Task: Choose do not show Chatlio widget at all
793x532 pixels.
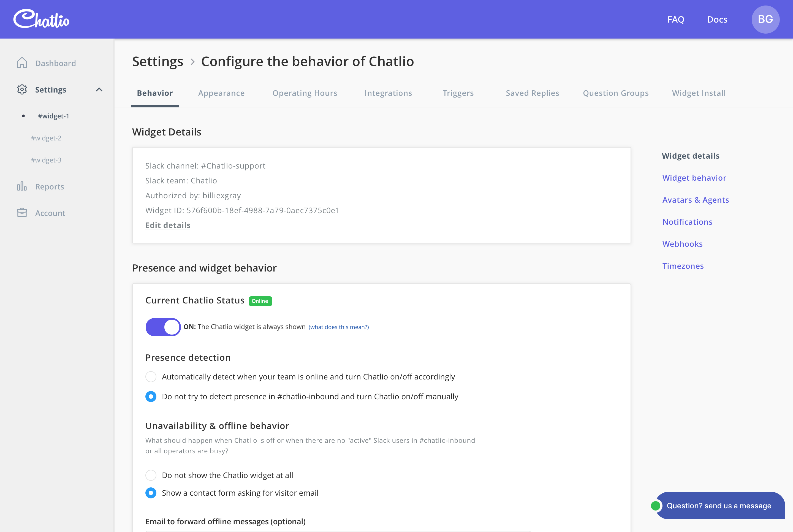Action: [x=151, y=475]
